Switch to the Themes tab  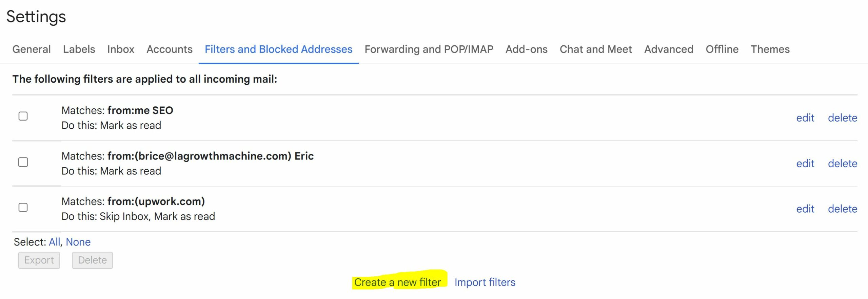point(770,49)
